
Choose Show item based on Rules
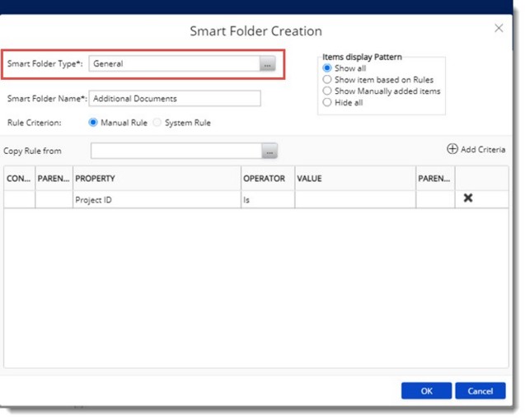327,80
